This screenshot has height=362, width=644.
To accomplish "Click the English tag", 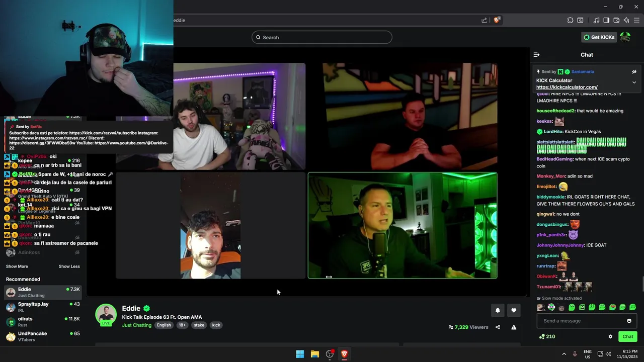I will tap(164, 325).
